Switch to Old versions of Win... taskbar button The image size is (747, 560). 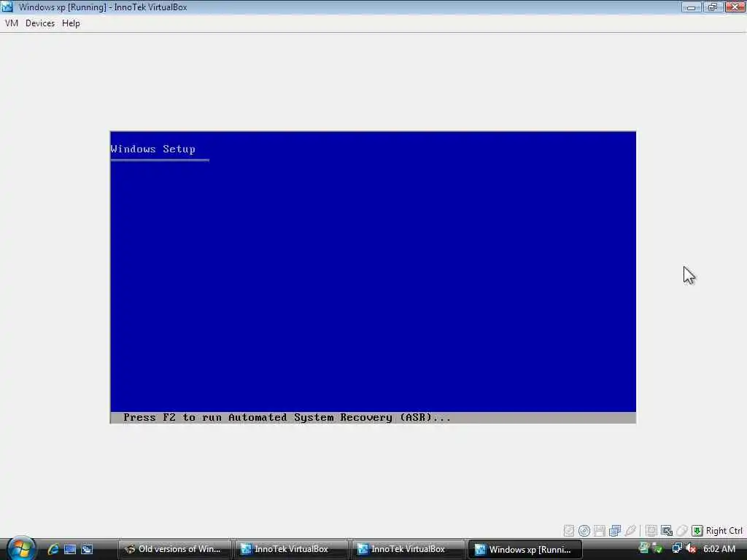click(174, 549)
